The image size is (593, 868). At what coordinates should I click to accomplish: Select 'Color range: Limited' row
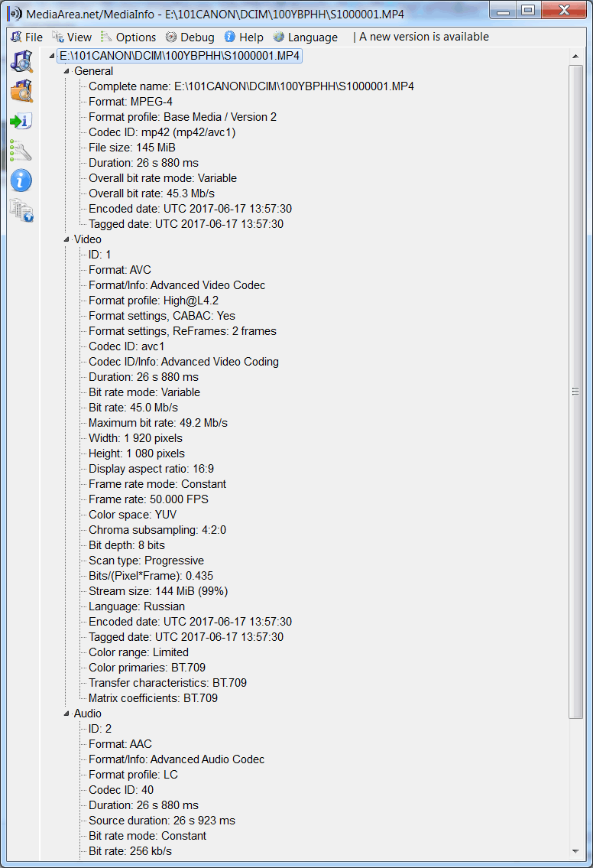[x=139, y=652]
